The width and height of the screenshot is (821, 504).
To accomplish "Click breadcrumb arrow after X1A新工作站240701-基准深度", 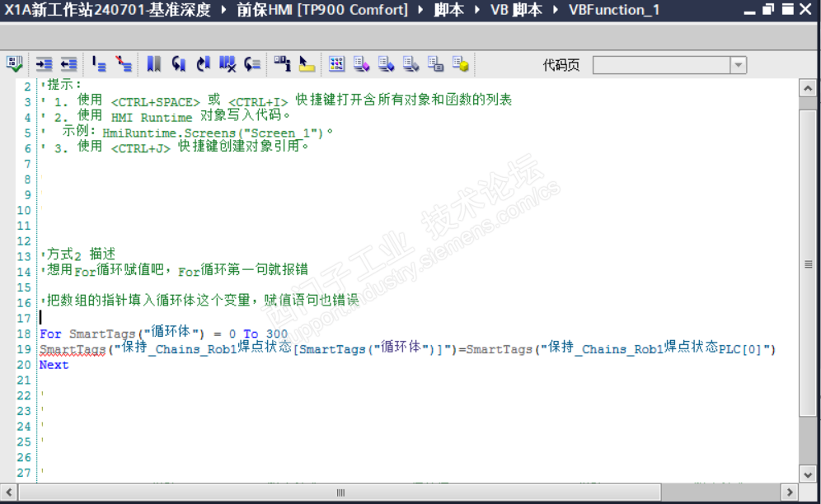I will pyautogui.click(x=223, y=10).
